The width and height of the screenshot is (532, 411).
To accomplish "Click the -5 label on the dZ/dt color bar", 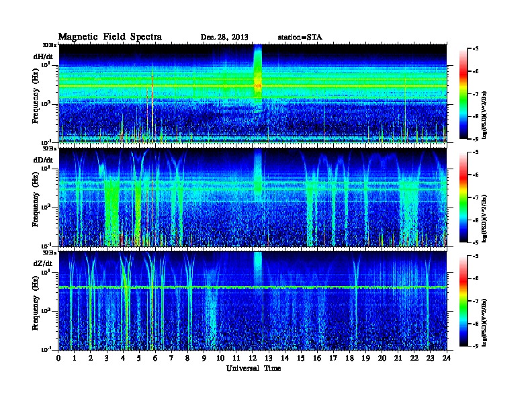I will coord(476,256).
